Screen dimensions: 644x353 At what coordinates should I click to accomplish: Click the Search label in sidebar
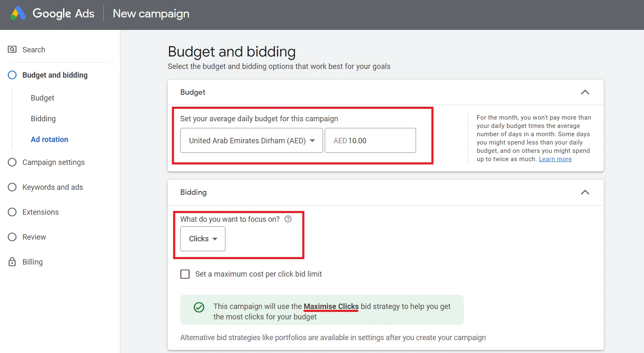(34, 50)
